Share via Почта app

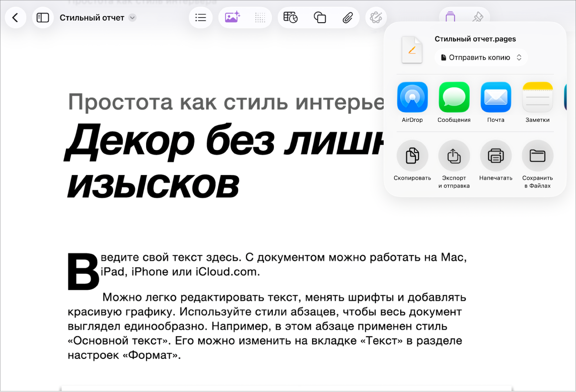496,103
